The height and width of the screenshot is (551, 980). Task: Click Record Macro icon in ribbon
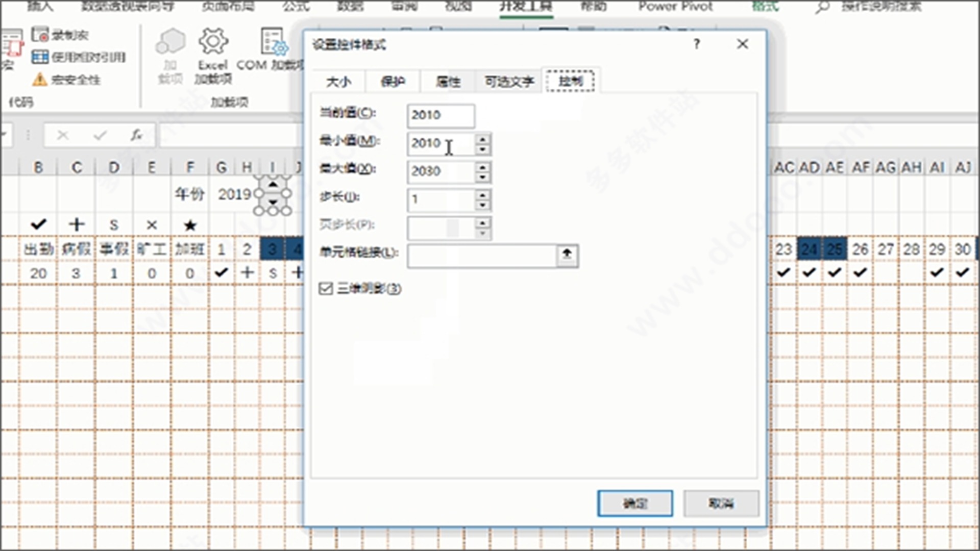pyautogui.click(x=40, y=35)
